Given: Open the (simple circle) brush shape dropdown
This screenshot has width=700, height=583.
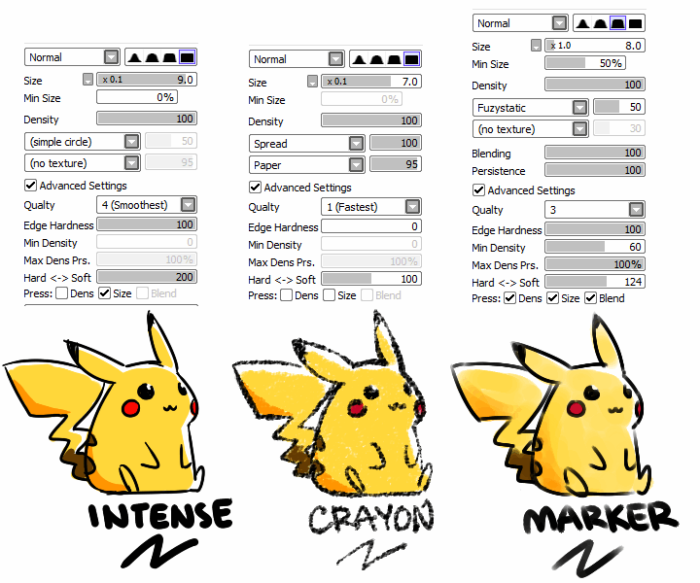Looking at the screenshot, I should (x=83, y=142).
